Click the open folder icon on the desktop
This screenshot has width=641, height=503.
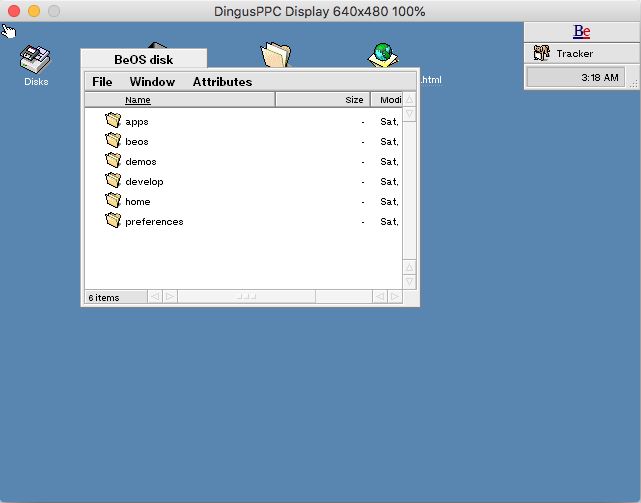tap(275, 55)
